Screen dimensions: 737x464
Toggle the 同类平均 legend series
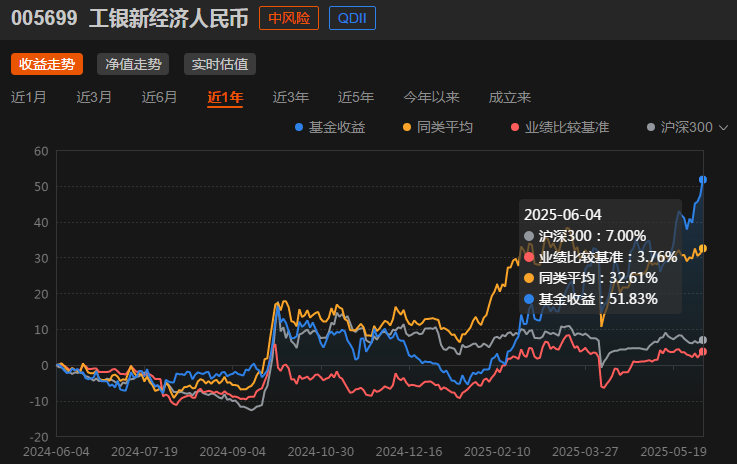coord(438,127)
